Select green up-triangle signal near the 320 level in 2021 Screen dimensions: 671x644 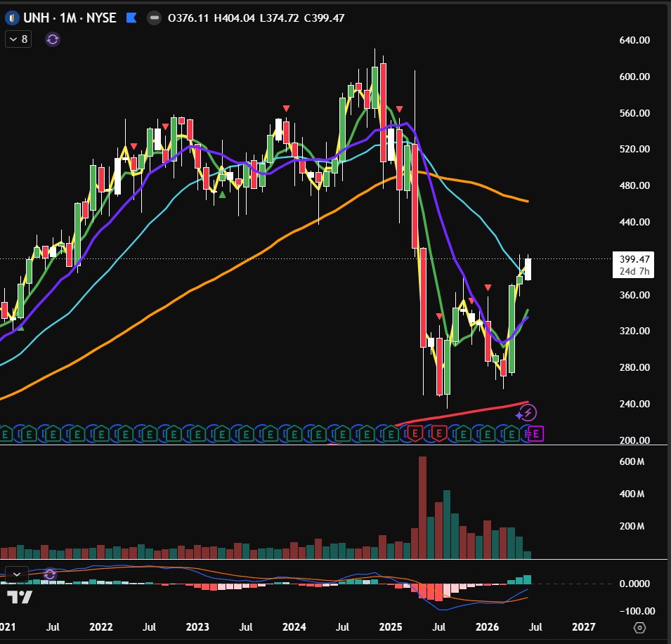tap(20, 327)
